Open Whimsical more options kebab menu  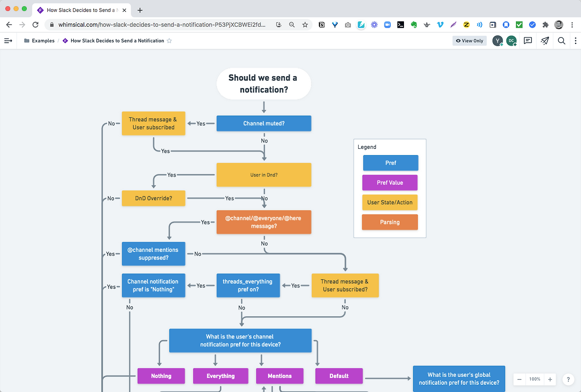[576, 41]
